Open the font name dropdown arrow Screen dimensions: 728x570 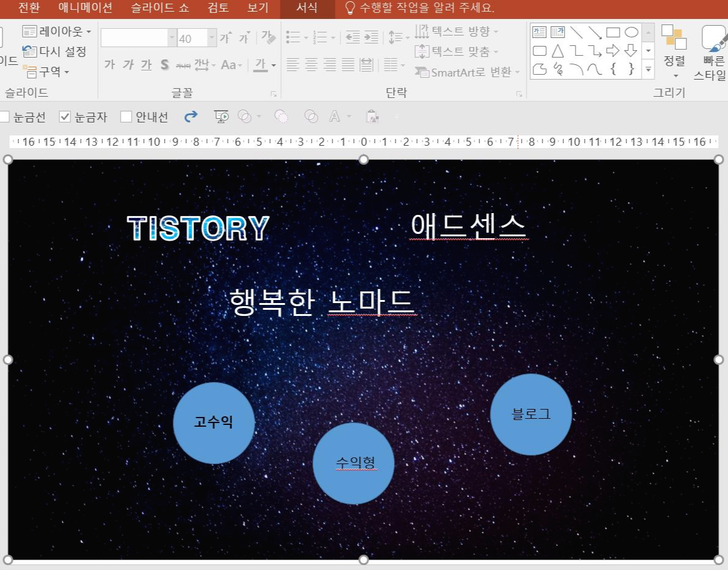point(172,37)
